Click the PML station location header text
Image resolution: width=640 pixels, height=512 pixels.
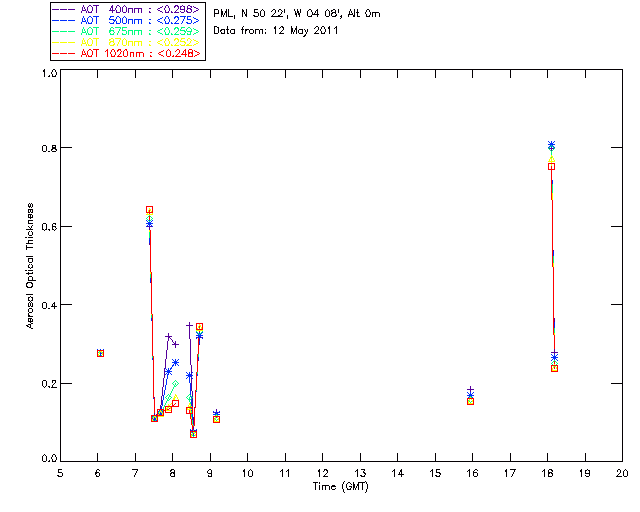tap(297, 13)
